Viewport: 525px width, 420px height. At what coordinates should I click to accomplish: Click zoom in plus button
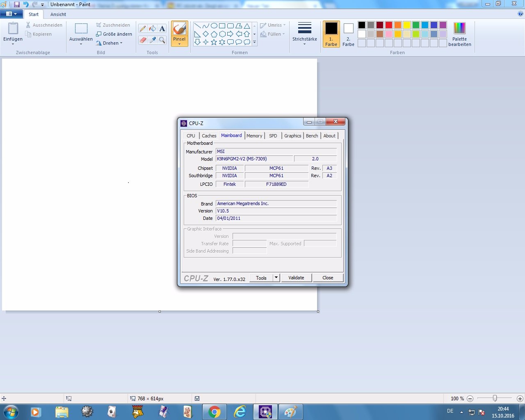[x=520, y=398]
